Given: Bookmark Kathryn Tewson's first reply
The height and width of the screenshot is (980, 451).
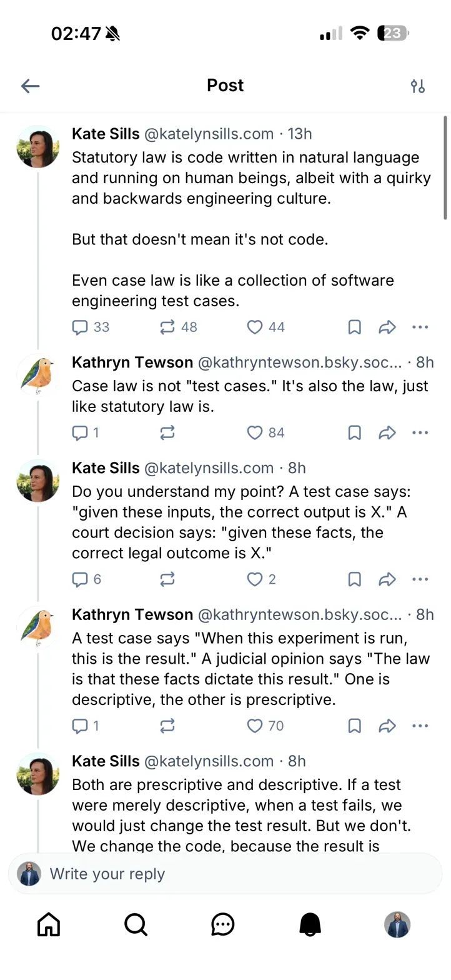Looking at the screenshot, I should pos(354,432).
